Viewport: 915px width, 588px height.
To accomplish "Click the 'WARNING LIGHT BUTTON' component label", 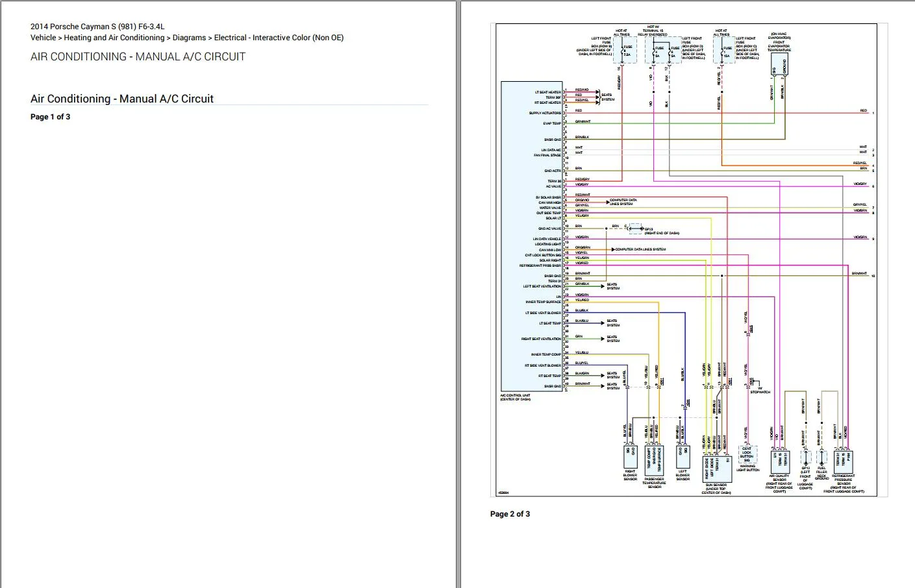I will coord(748,468).
